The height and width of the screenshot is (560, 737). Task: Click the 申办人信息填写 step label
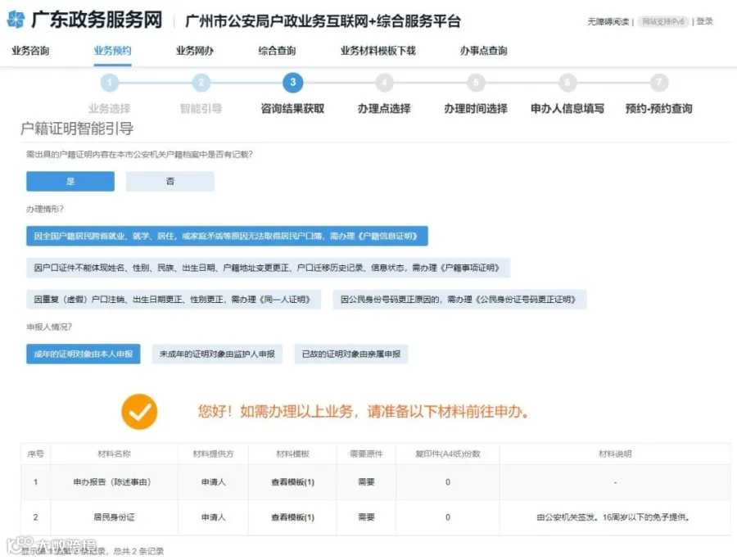click(567, 109)
